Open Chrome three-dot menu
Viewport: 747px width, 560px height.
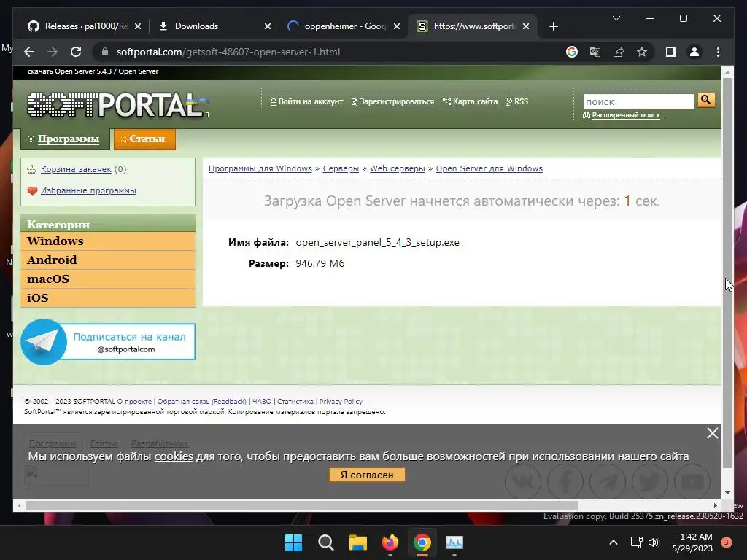click(x=718, y=52)
